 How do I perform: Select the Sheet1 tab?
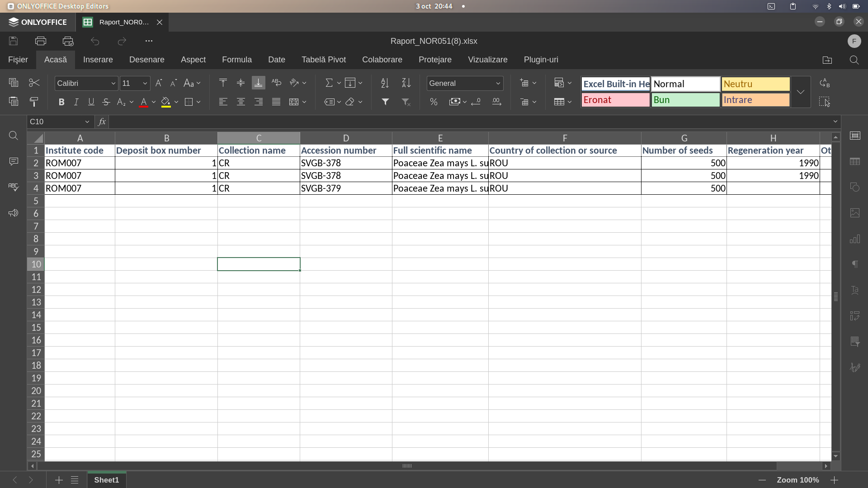pos(107,480)
